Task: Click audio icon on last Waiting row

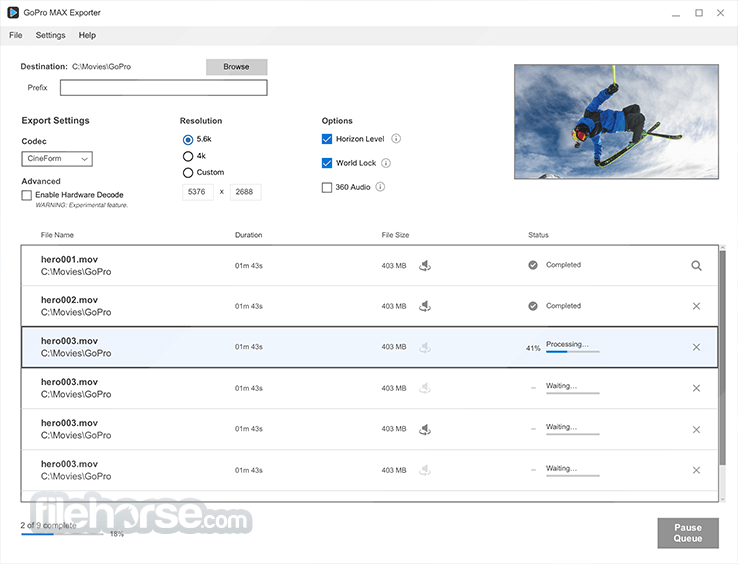Action: tap(425, 470)
